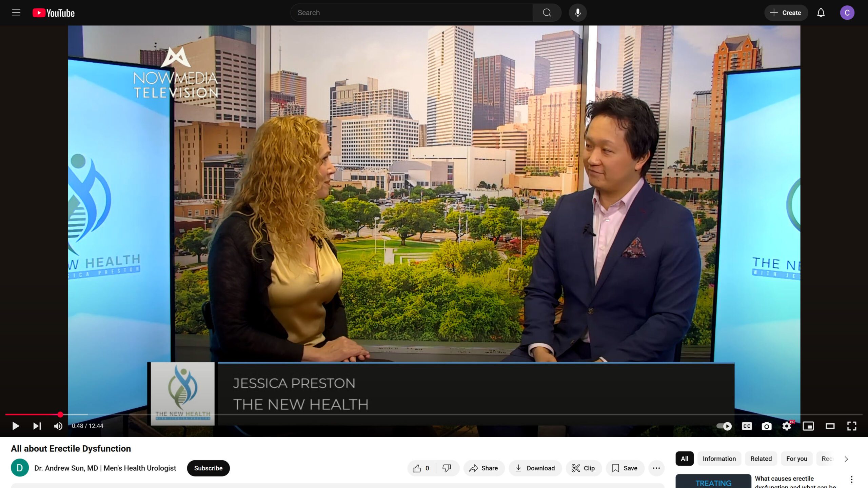The image size is (868, 488).
Task: Open the more actions ellipsis menu
Action: (656, 468)
